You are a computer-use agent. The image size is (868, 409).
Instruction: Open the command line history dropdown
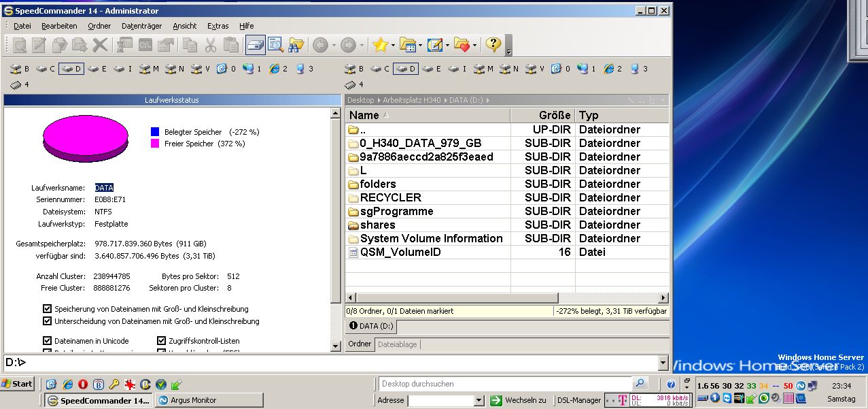[x=663, y=363]
